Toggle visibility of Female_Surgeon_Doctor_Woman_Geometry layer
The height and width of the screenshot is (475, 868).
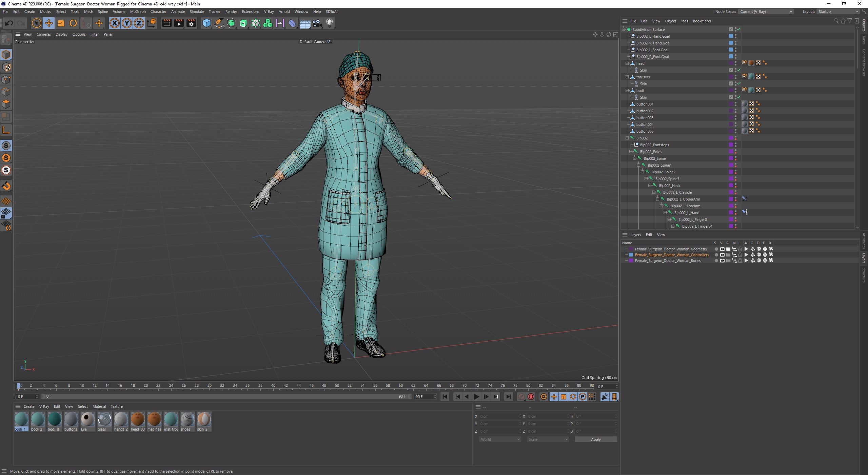(x=721, y=249)
